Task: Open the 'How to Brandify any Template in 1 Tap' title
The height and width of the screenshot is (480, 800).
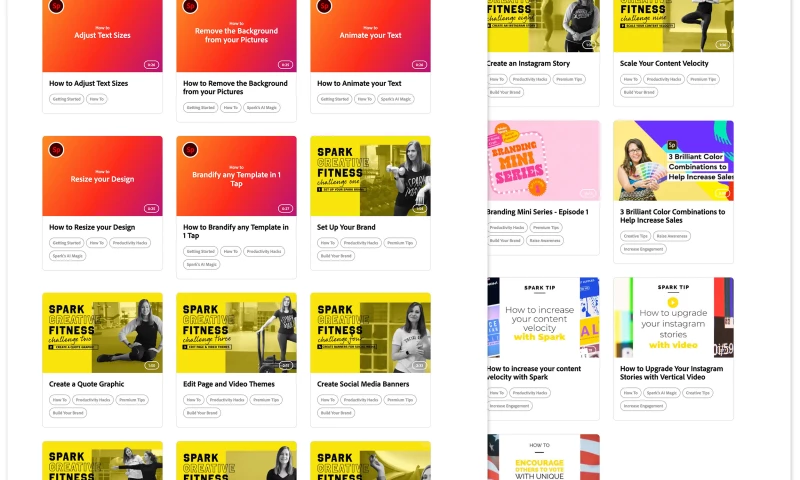Action: [236, 231]
